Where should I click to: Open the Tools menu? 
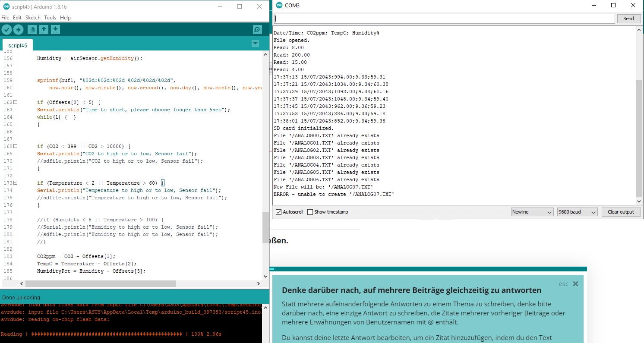click(x=49, y=18)
